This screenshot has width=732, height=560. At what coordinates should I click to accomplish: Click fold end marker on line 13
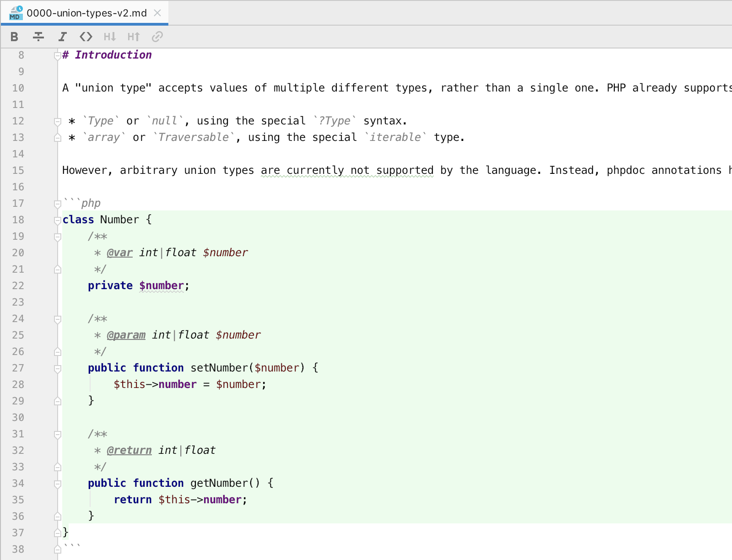pyautogui.click(x=58, y=138)
